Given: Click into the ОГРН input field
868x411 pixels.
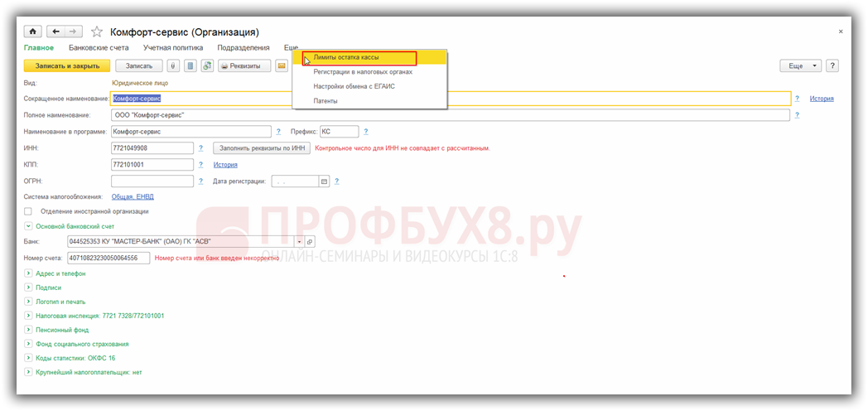Looking at the screenshot, I should pos(152,181).
